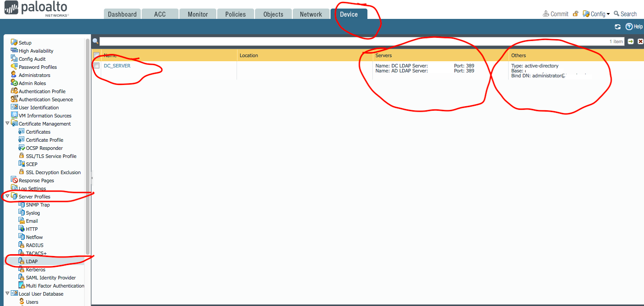Open the Help icon
The height and width of the screenshot is (306, 644).
tap(629, 27)
